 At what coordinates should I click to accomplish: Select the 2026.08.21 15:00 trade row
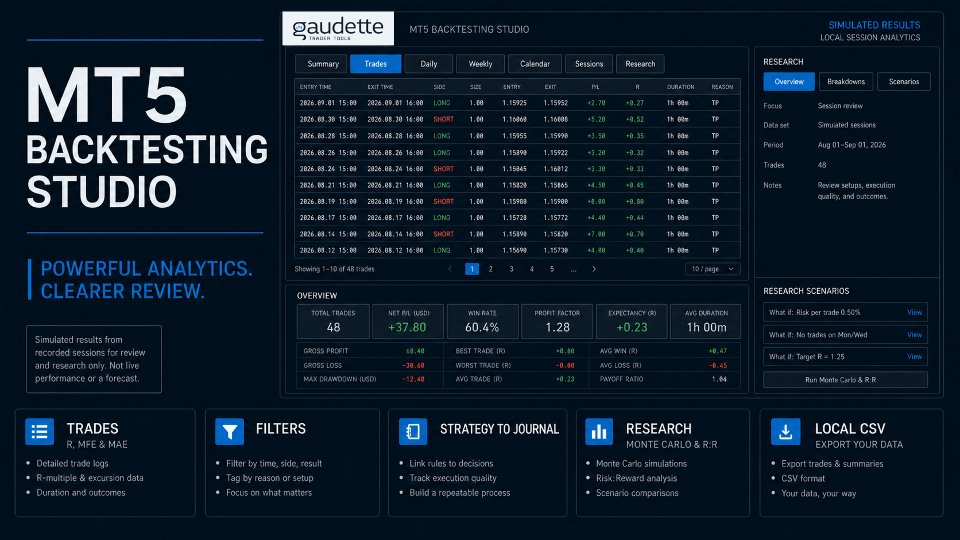[x=517, y=185]
